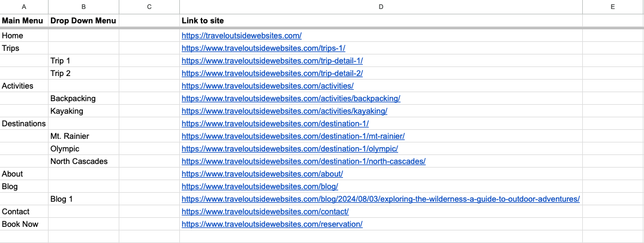This screenshot has width=644, height=243.
Task: Follow the trip-detail-2 hyperlink
Action: click(272, 74)
